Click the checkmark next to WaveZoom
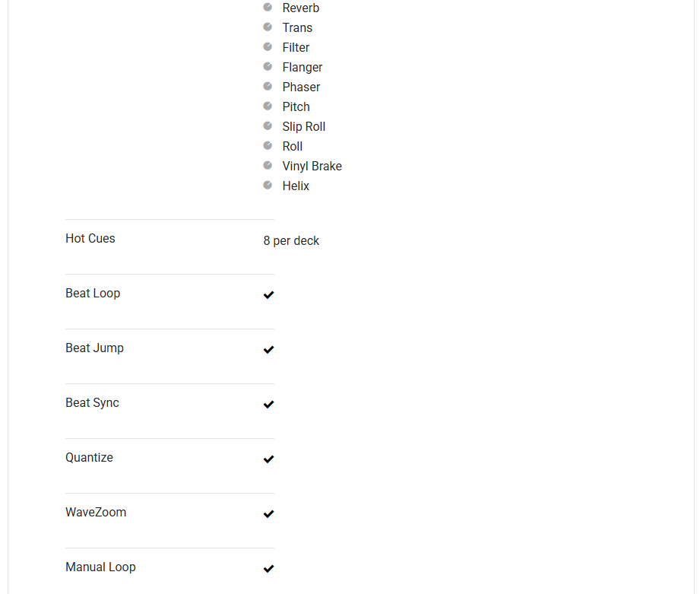This screenshot has height=594, width=700. [x=268, y=514]
